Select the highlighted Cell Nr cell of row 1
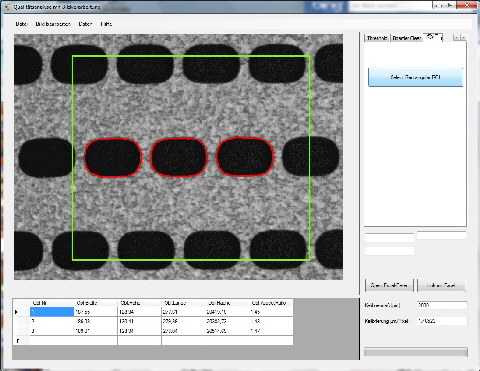The height and width of the screenshot is (371, 480). tap(52, 312)
